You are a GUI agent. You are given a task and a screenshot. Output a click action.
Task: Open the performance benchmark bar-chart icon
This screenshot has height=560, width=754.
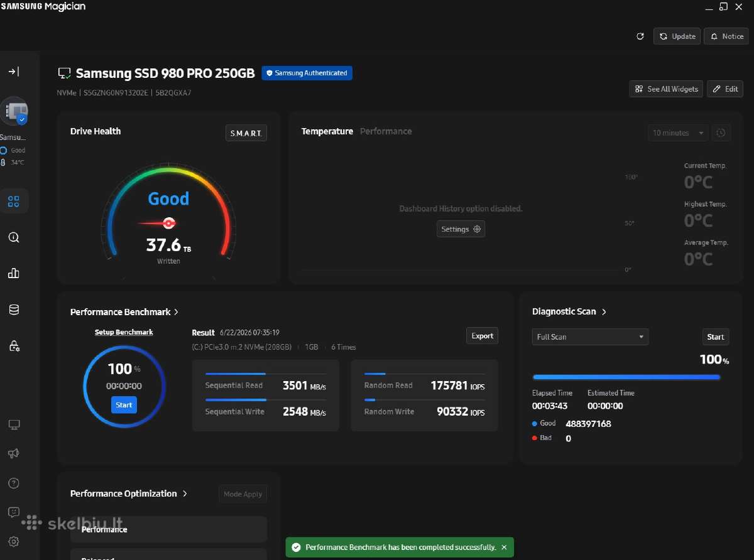pyautogui.click(x=14, y=273)
